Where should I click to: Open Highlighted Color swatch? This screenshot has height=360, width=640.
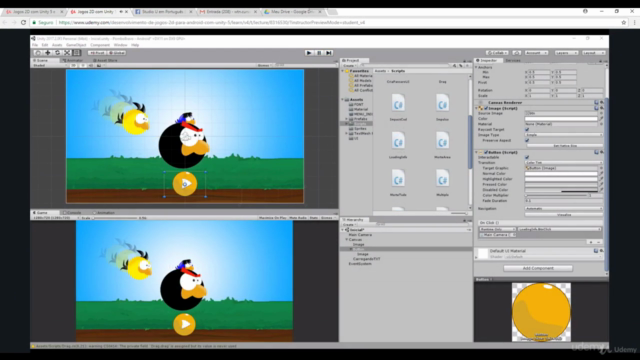pos(561,179)
